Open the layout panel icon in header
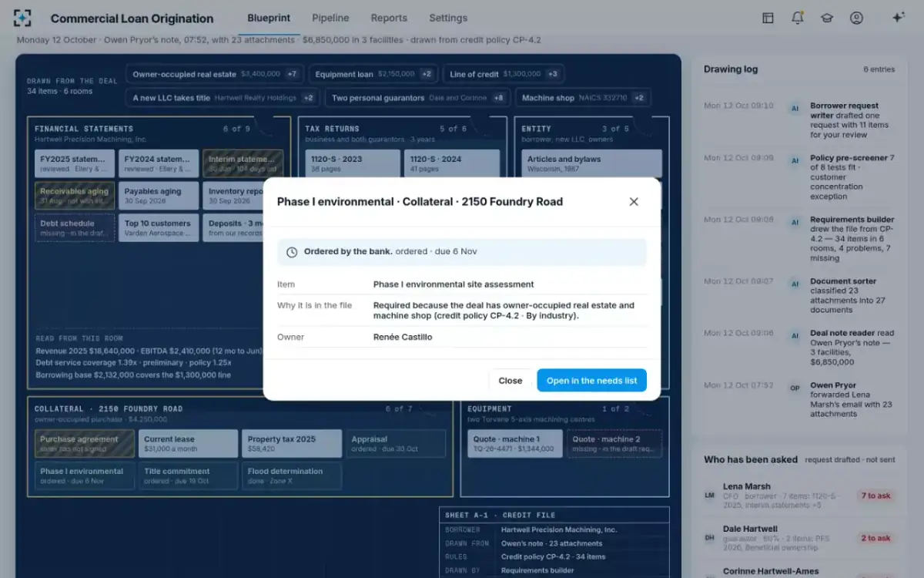 pyautogui.click(x=768, y=18)
